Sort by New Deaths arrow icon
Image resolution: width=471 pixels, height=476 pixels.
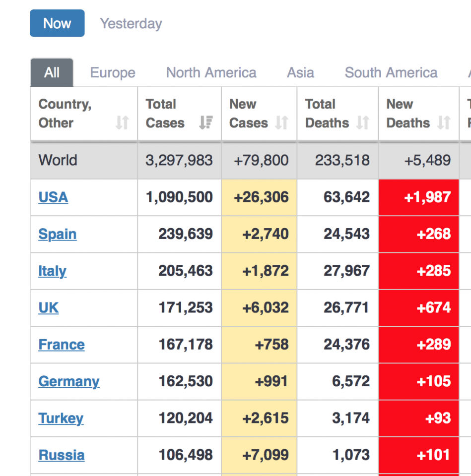444,123
